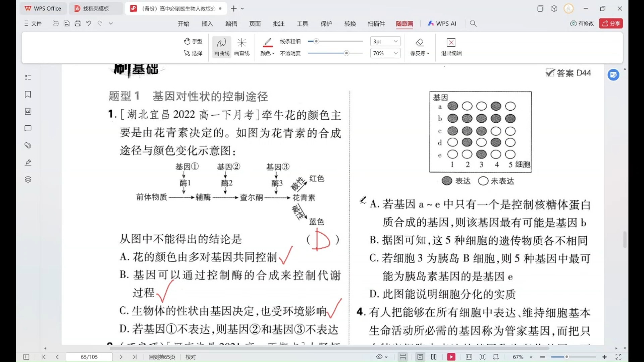Select the draw straight line tool
Image resolution: width=644 pixels, height=362 pixels.
point(241,47)
